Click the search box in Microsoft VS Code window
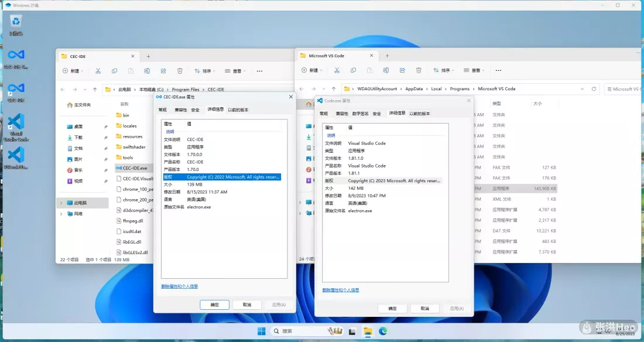This screenshot has width=644, height=342. [623, 89]
